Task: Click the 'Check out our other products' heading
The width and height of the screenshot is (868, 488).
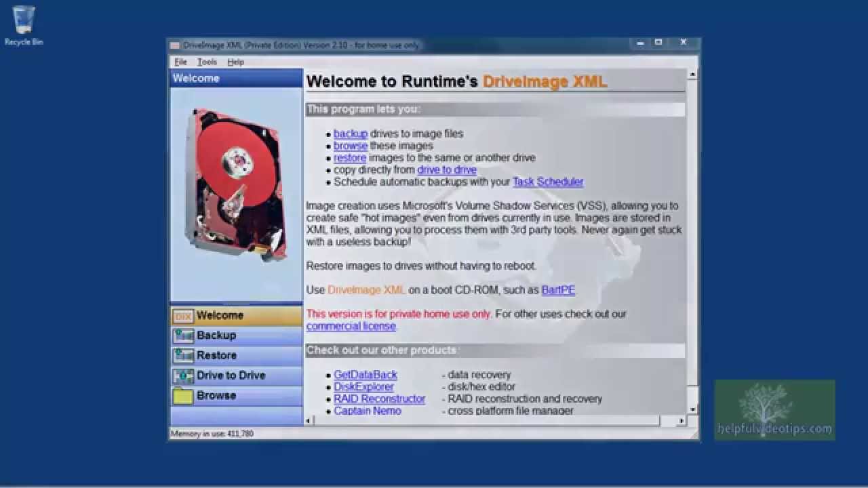Action: (382, 350)
